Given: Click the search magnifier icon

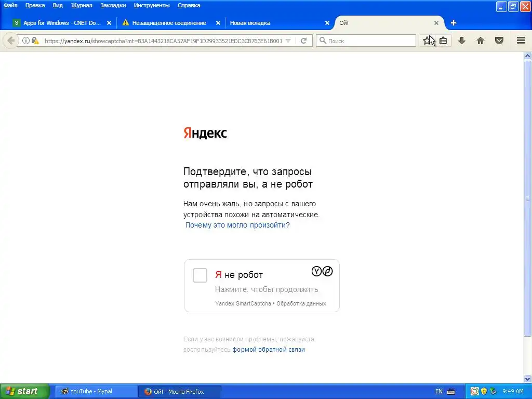Looking at the screenshot, I should pyautogui.click(x=323, y=41).
